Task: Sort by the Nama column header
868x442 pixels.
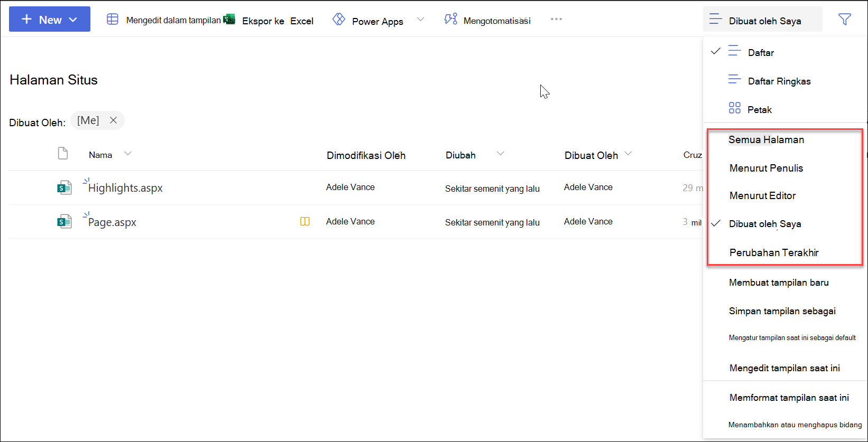Action: pyautogui.click(x=100, y=155)
